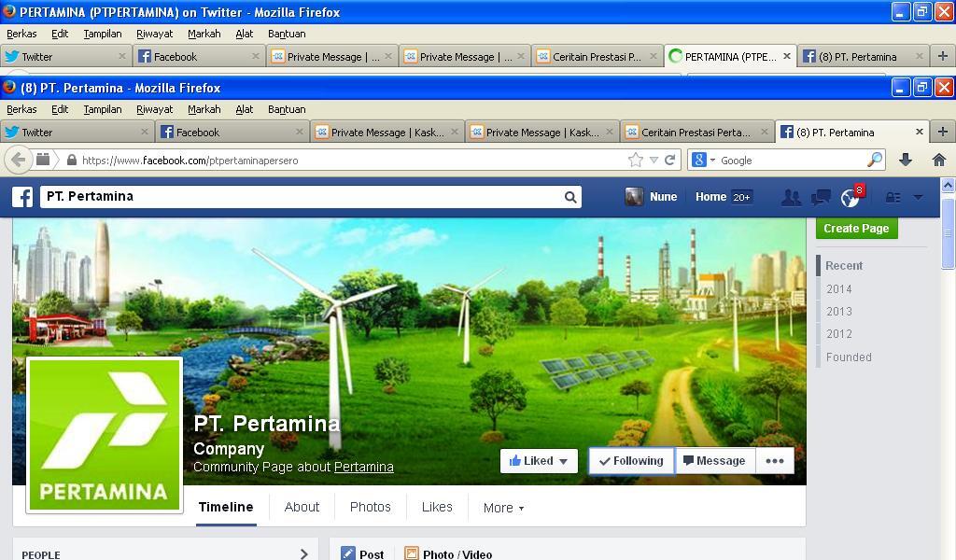Viewport: 956px width, 560px height.
Task: Click the search magnifier in Facebook search box
Action: tap(570, 197)
